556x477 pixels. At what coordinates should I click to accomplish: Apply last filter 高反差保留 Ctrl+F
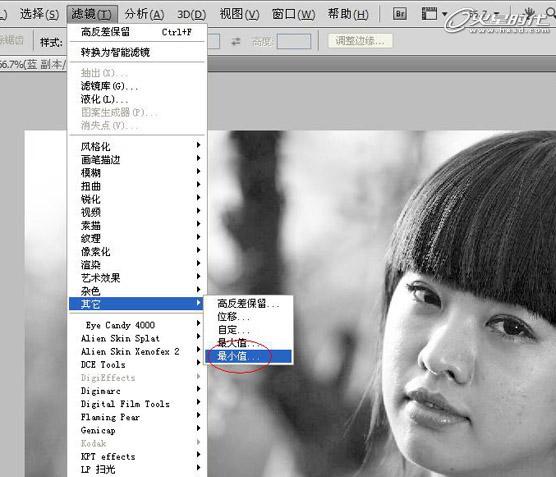pyautogui.click(x=137, y=32)
